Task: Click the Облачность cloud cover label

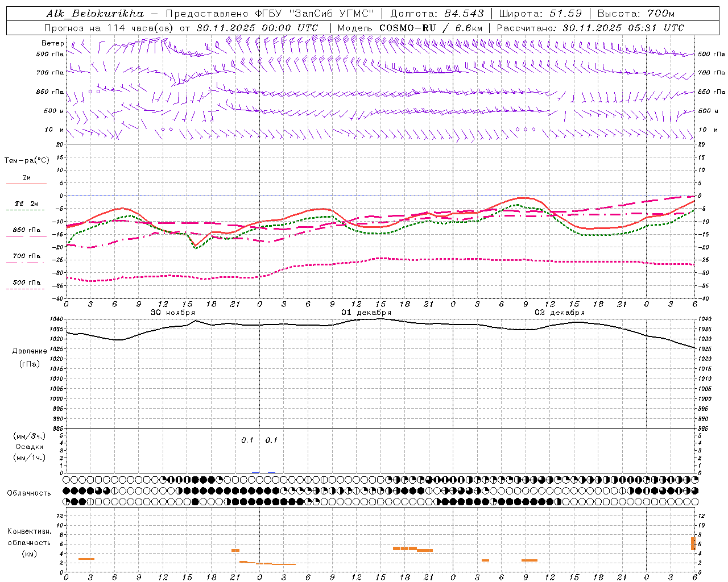Action: point(29,493)
